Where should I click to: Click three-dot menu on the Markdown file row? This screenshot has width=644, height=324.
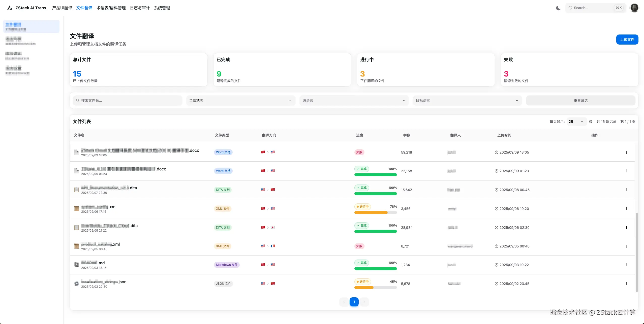click(626, 265)
